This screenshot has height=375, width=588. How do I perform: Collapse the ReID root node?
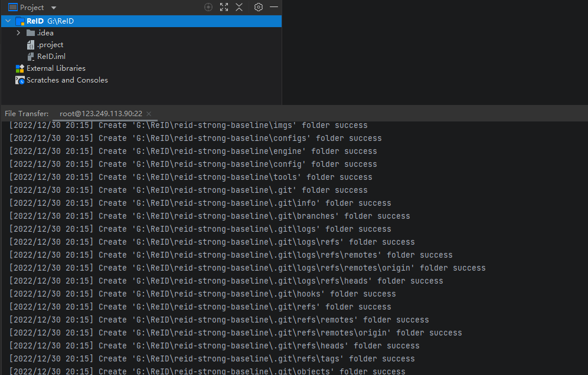7,21
